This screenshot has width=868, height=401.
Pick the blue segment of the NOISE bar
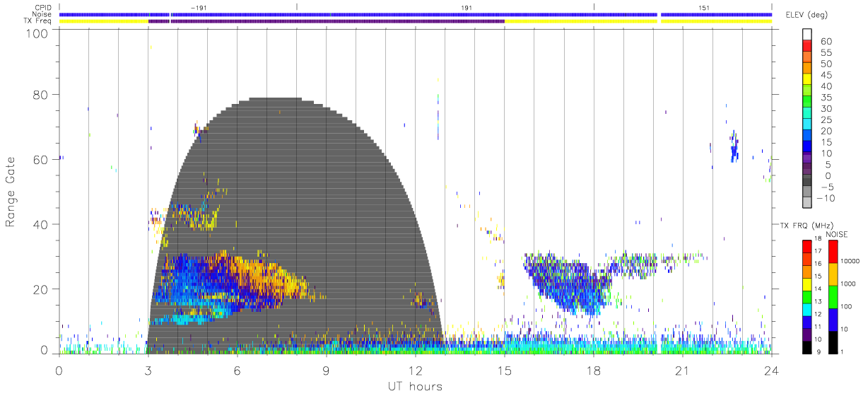coord(833,320)
